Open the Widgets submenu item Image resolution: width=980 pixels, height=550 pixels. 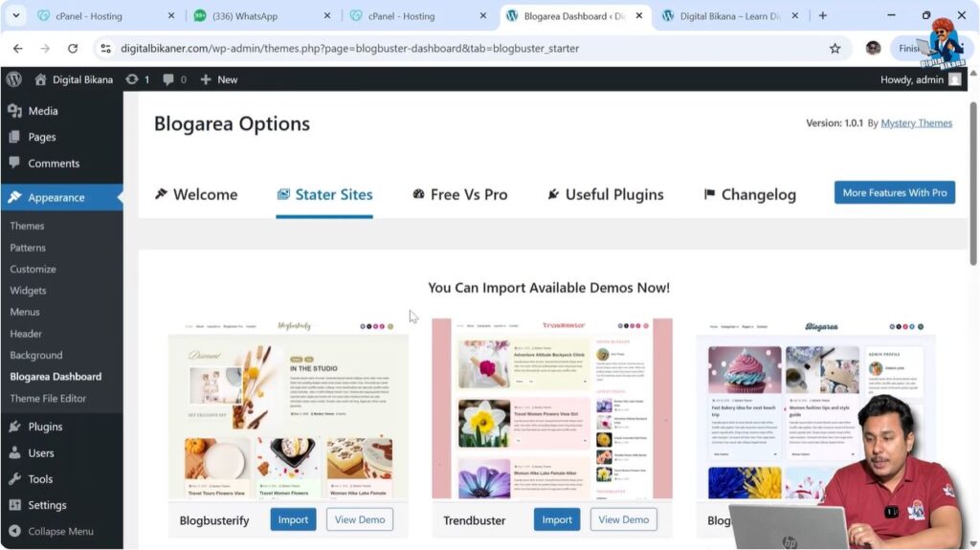[28, 290]
